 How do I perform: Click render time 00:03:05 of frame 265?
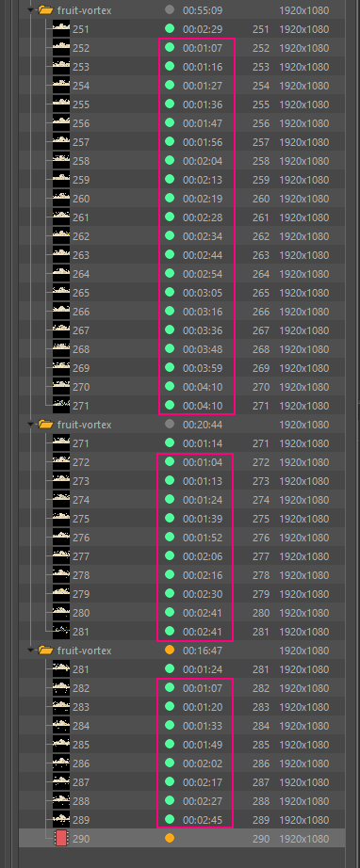point(203,292)
